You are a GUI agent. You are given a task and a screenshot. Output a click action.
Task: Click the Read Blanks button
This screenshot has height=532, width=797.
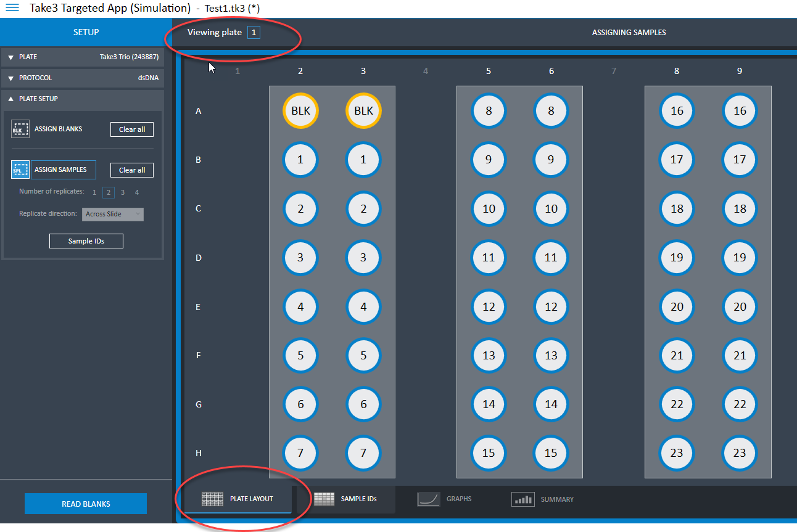[x=86, y=504]
